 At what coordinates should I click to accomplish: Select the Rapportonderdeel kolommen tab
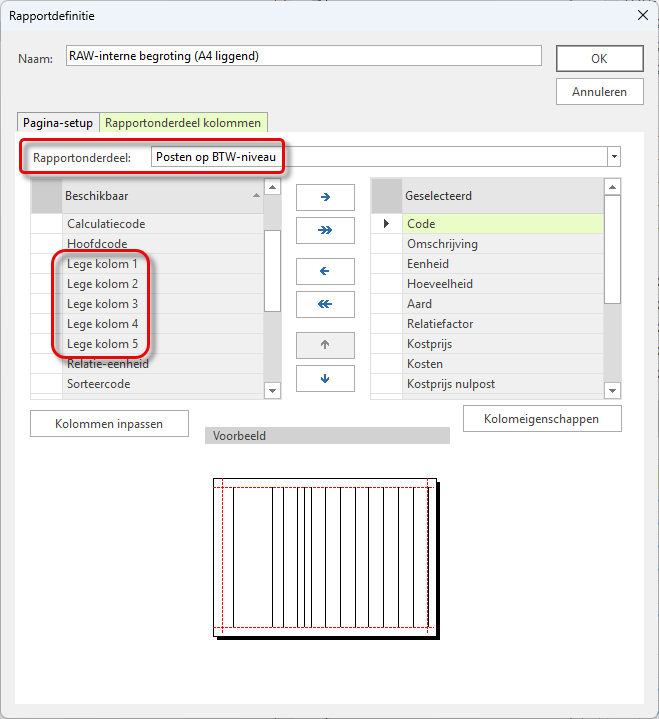pyautogui.click(x=183, y=123)
